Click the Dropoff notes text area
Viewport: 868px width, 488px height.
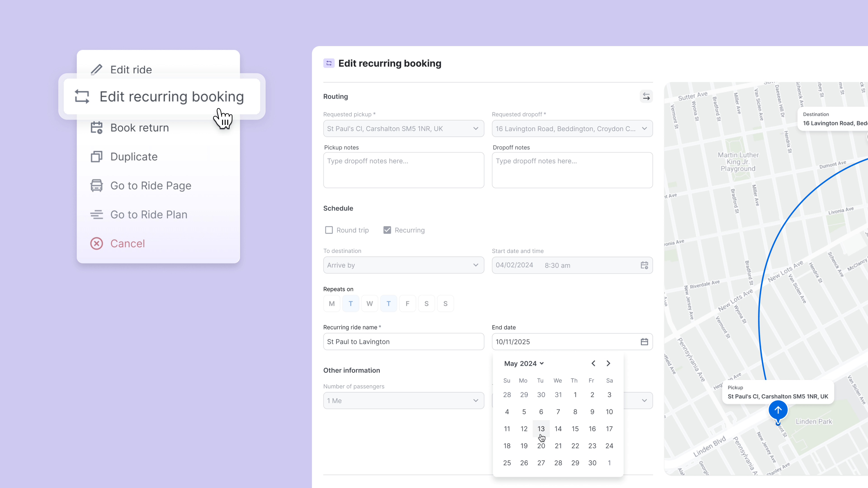click(x=572, y=170)
